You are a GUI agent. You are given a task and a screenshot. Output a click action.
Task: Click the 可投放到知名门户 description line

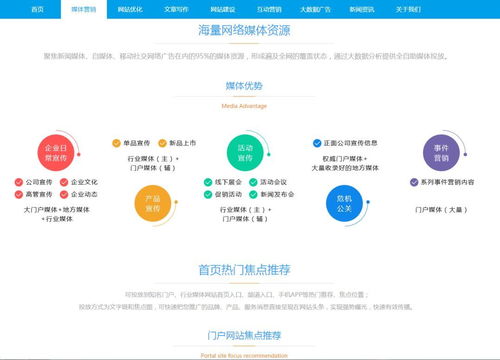click(x=247, y=295)
